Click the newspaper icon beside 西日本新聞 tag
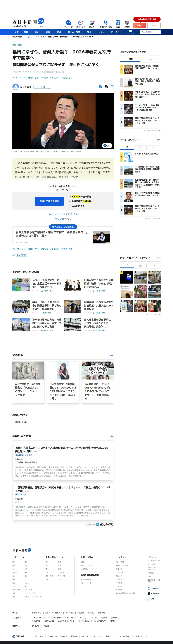173x644 pixels. (x=13, y=255)
